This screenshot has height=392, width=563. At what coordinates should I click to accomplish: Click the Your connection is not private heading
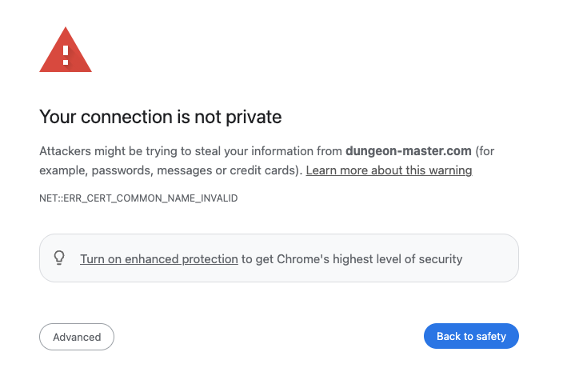click(x=161, y=117)
